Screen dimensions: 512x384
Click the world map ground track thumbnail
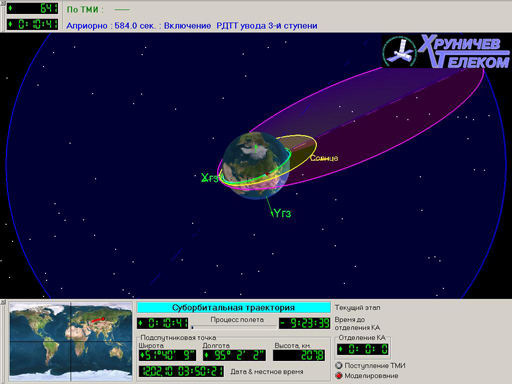(71, 341)
